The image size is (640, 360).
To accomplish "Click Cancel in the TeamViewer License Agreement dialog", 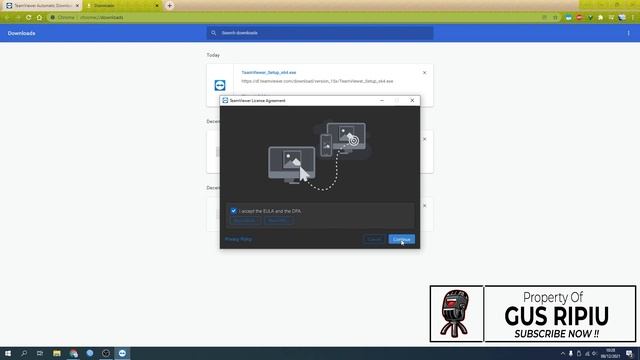I will (374, 239).
